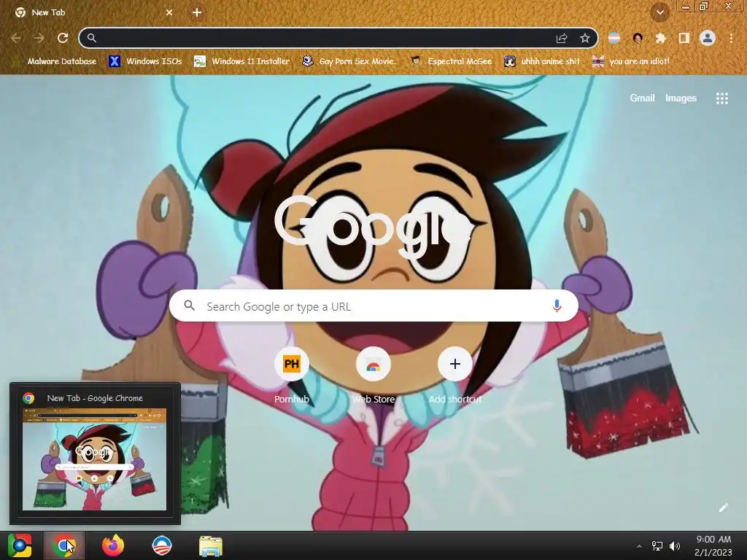Open File Explorer from the taskbar
The height and width of the screenshot is (560, 747).
(x=210, y=545)
